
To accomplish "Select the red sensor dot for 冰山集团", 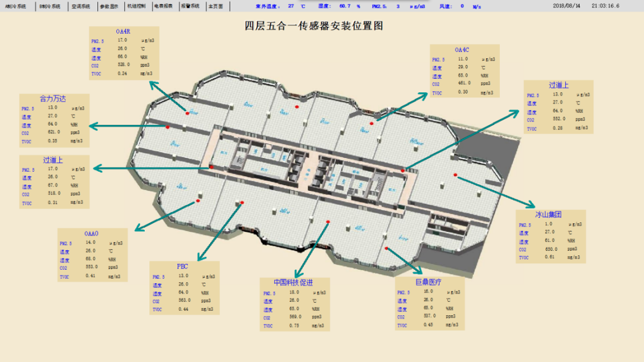I will coord(455,174).
